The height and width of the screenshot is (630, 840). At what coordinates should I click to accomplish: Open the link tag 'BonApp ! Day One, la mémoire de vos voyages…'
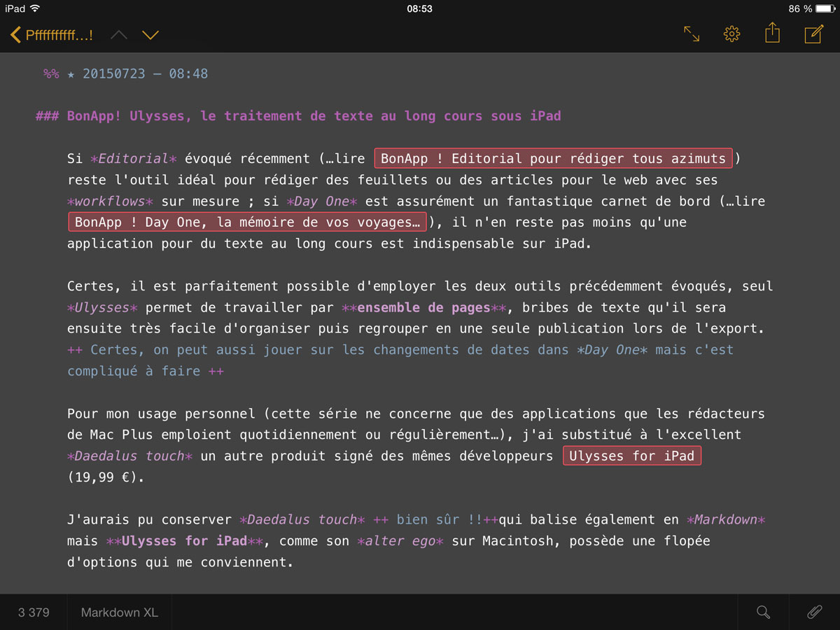[x=248, y=223]
